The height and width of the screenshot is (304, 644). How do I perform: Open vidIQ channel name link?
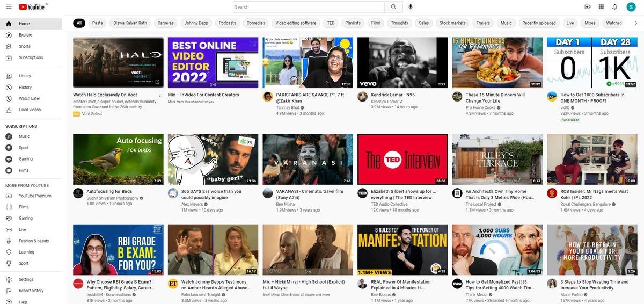(565, 107)
